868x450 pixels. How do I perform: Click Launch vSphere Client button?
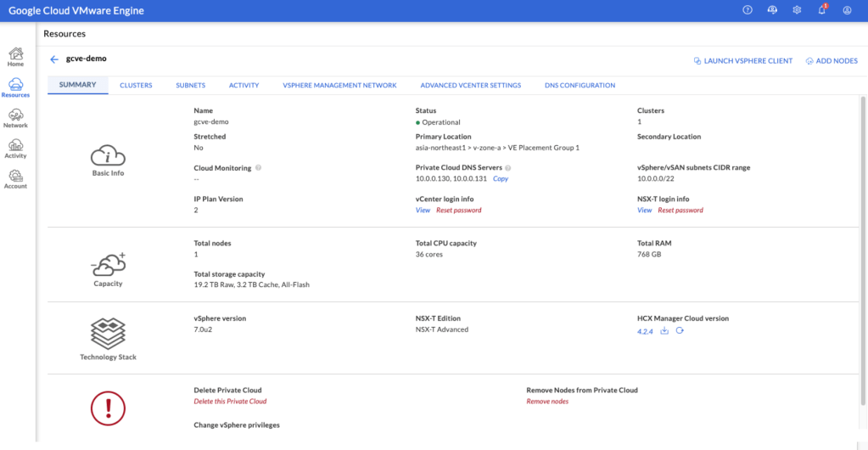pyautogui.click(x=742, y=61)
